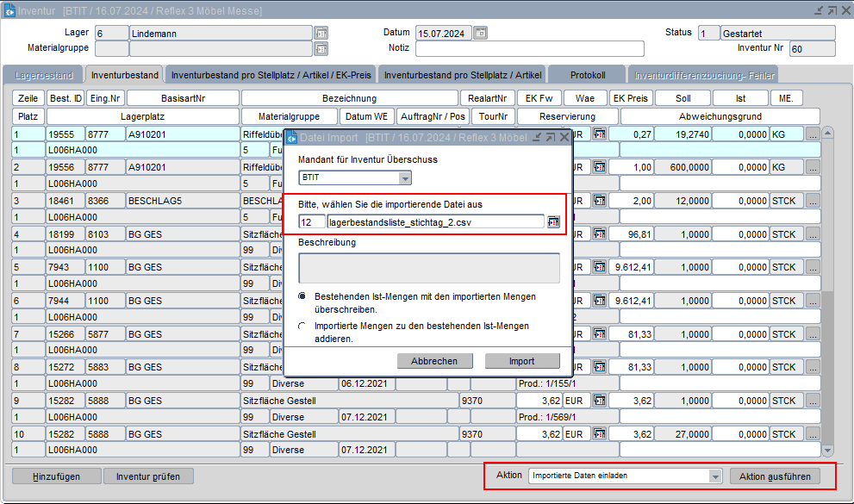
Task: Click the Materialgruppe lookup icon
Action: click(x=321, y=48)
